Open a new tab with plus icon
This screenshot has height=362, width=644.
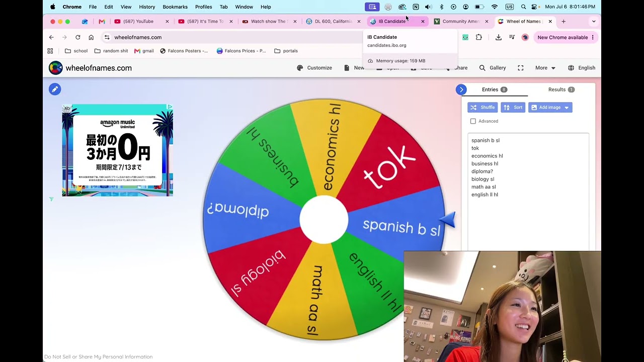(x=563, y=22)
